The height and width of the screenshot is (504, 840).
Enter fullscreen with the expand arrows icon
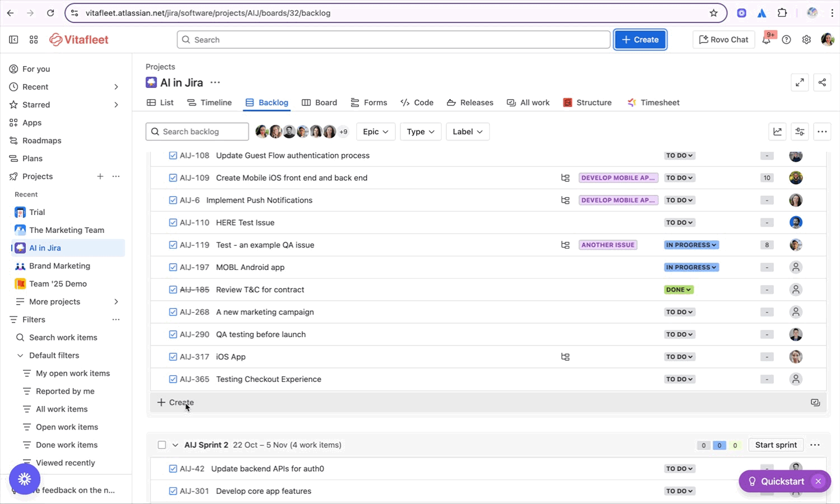[800, 82]
